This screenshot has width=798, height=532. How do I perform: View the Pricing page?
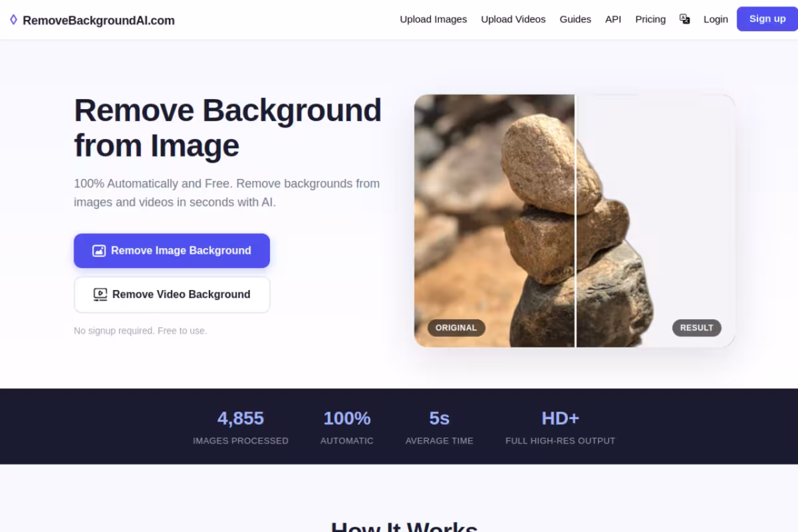coord(650,19)
